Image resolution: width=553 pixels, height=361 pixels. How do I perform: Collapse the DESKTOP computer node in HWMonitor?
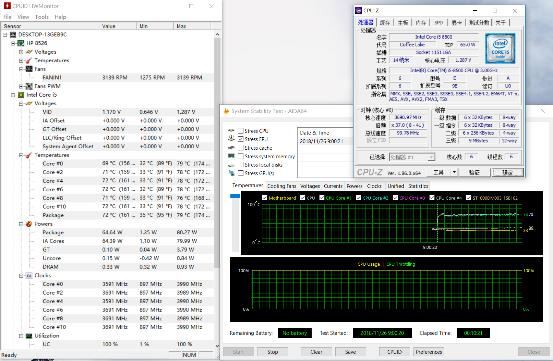(5, 35)
